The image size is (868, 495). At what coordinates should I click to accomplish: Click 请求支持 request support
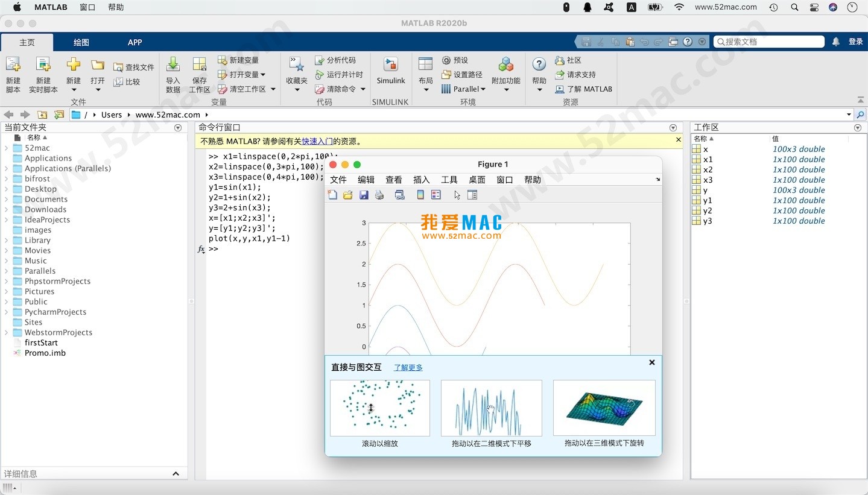(x=575, y=75)
